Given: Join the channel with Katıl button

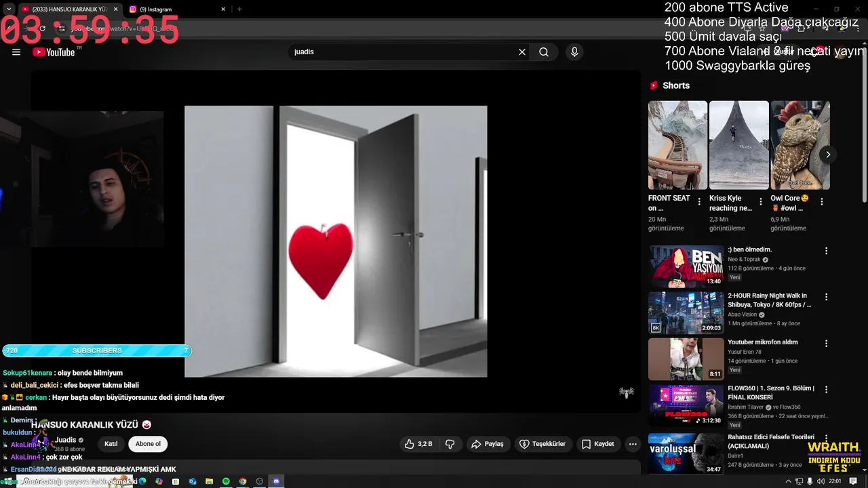Looking at the screenshot, I should (111, 444).
